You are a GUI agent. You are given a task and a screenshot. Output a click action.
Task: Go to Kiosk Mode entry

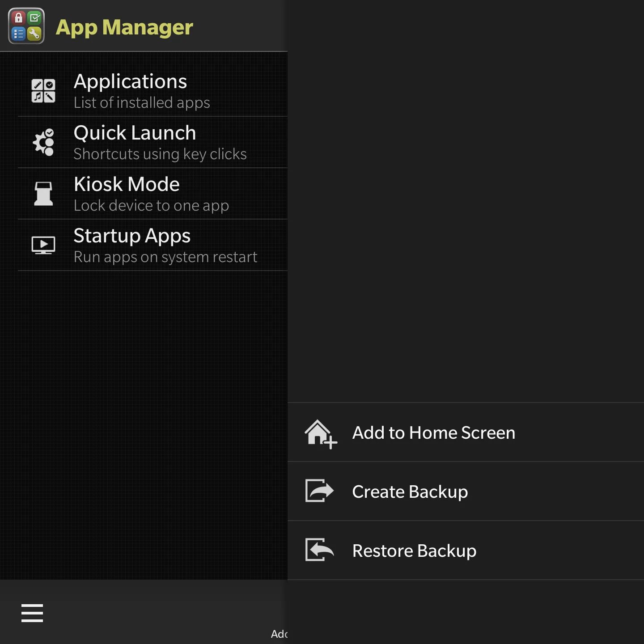153,194
